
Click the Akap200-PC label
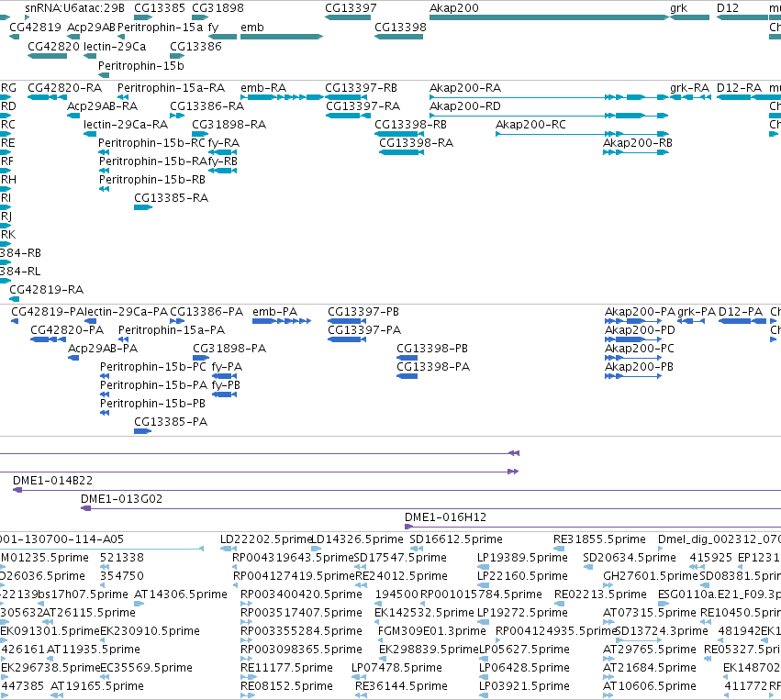point(640,349)
